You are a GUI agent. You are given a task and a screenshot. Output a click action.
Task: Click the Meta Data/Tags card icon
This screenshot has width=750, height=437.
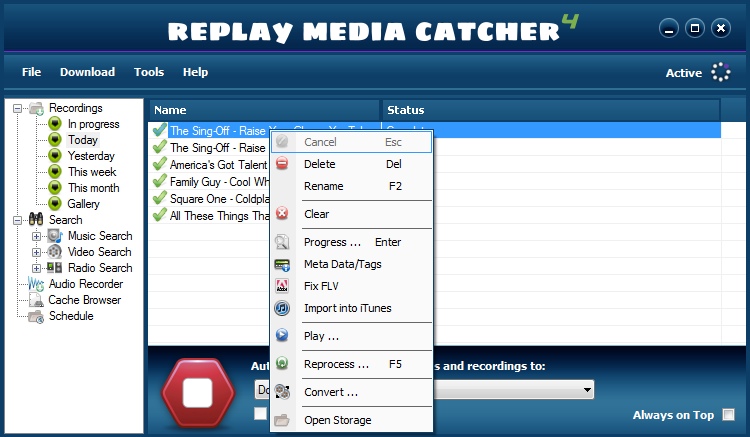(x=282, y=264)
